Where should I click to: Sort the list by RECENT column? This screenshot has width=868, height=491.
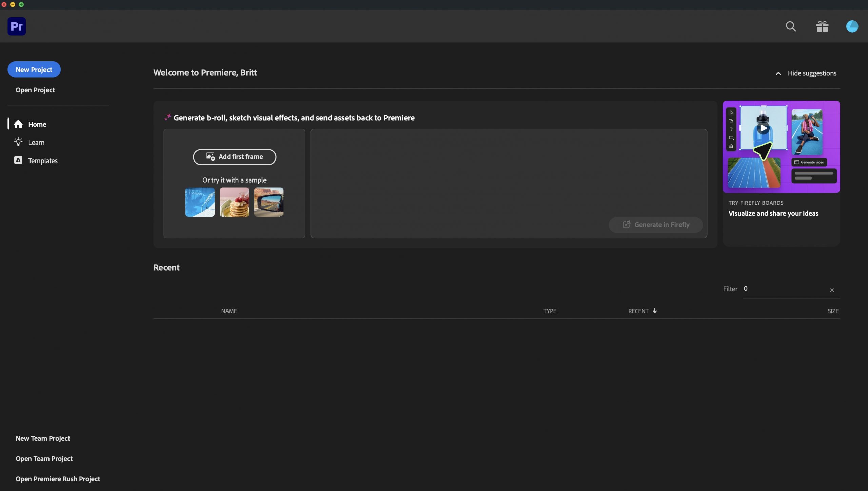click(638, 311)
